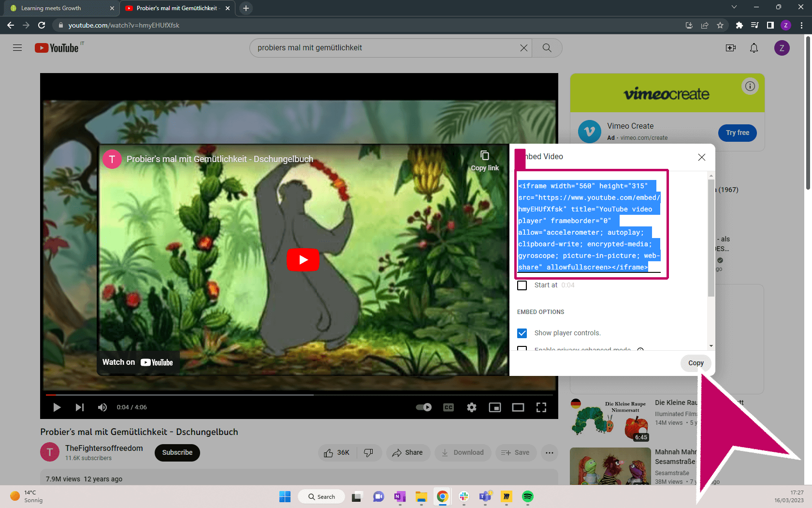This screenshot has height=508, width=812.
Task: Skip to next video in player
Action: click(x=80, y=407)
